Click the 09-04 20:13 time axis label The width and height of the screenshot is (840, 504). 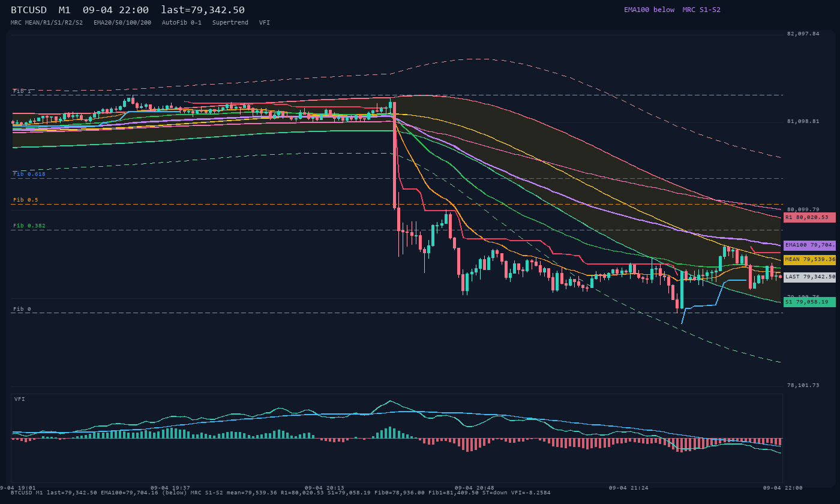click(325, 488)
